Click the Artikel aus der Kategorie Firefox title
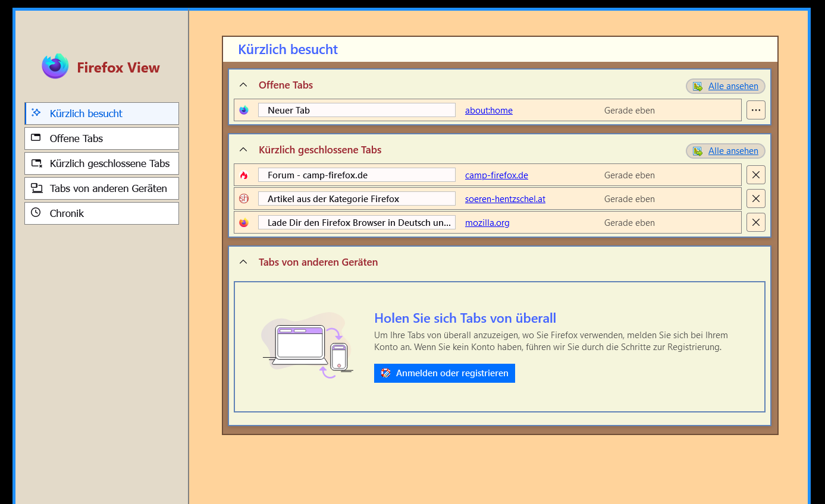Screen dimensions: 825x504 pos(333,199)
